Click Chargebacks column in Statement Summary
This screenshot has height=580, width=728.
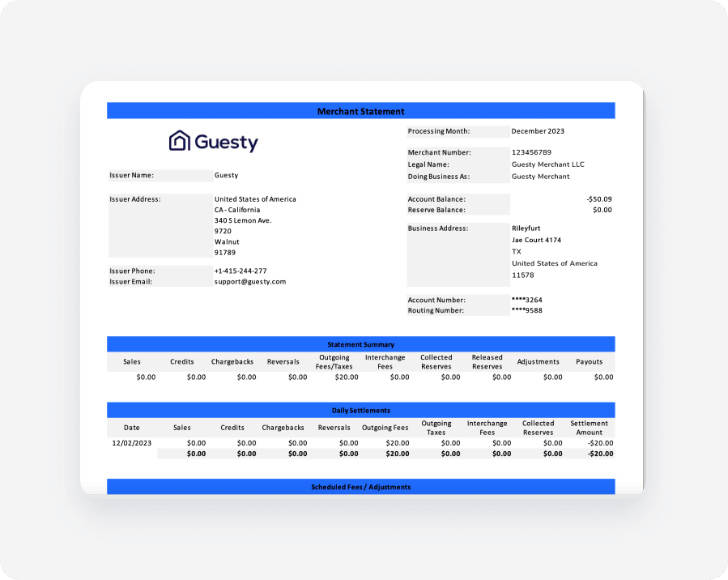click(232, 362)
